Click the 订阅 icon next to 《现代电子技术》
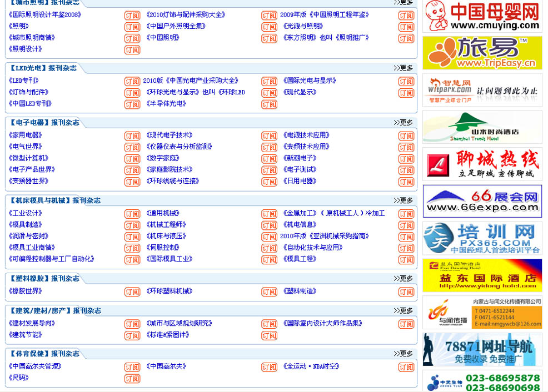The image size is (548, 392). (269, 136)
